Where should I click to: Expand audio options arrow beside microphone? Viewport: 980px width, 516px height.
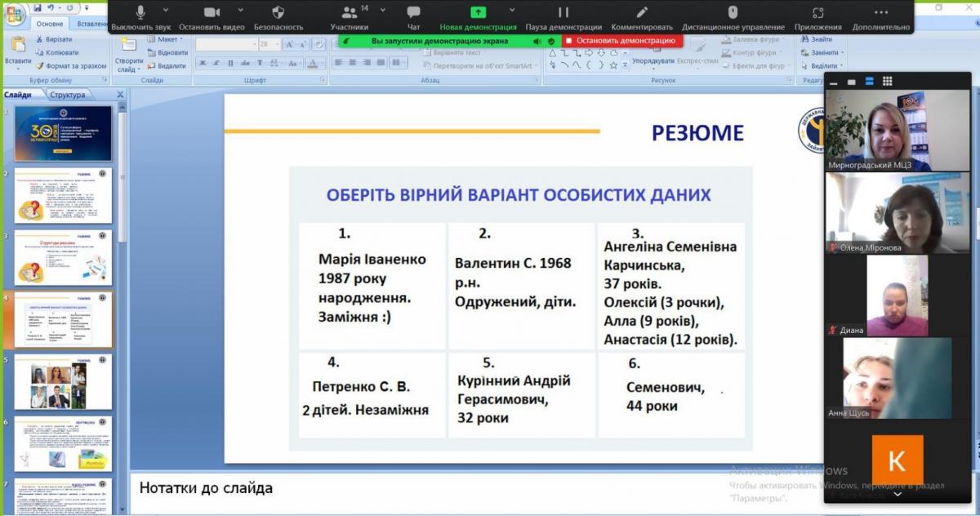pos(166,11)
